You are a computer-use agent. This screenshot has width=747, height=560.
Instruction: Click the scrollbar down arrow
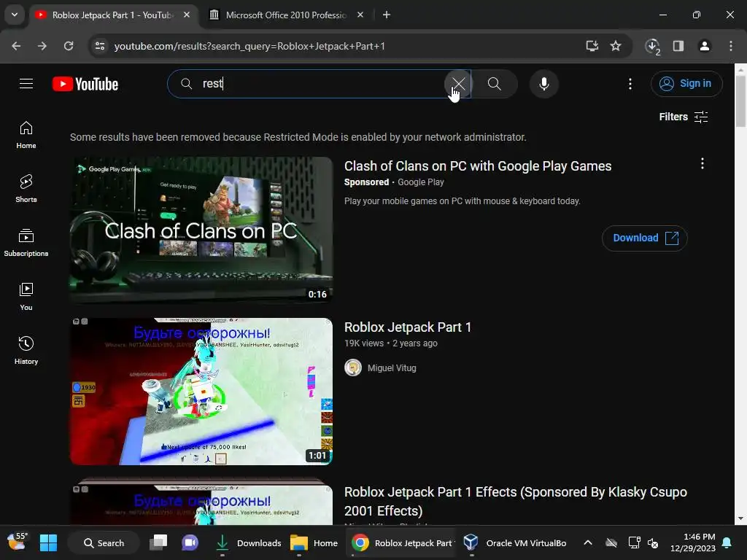740,518
